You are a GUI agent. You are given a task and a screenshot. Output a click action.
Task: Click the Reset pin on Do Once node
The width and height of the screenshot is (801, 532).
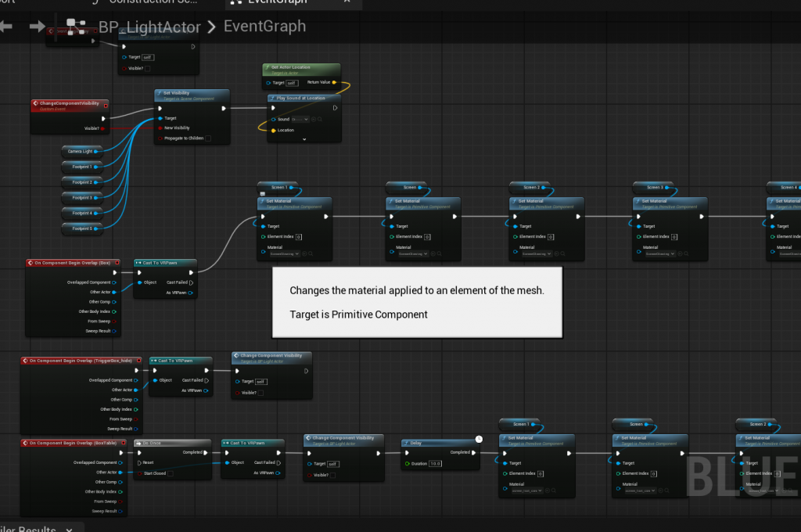(139, 462)
